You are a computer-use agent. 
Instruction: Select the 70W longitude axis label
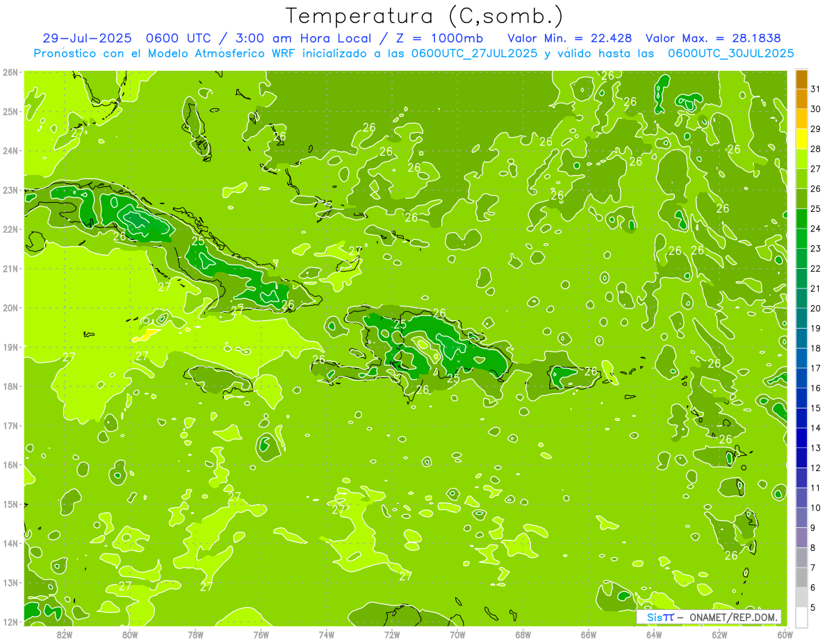pyautogui.click(x=457, y=634)
